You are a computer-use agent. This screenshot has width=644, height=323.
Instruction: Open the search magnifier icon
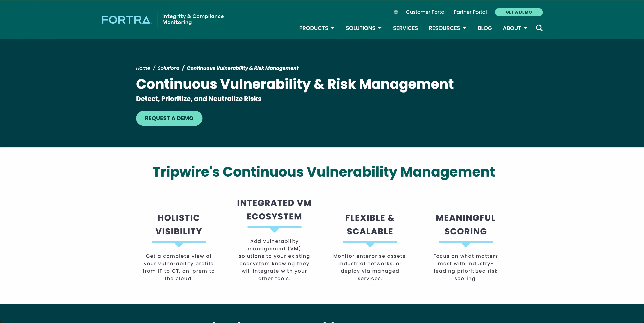539,28
